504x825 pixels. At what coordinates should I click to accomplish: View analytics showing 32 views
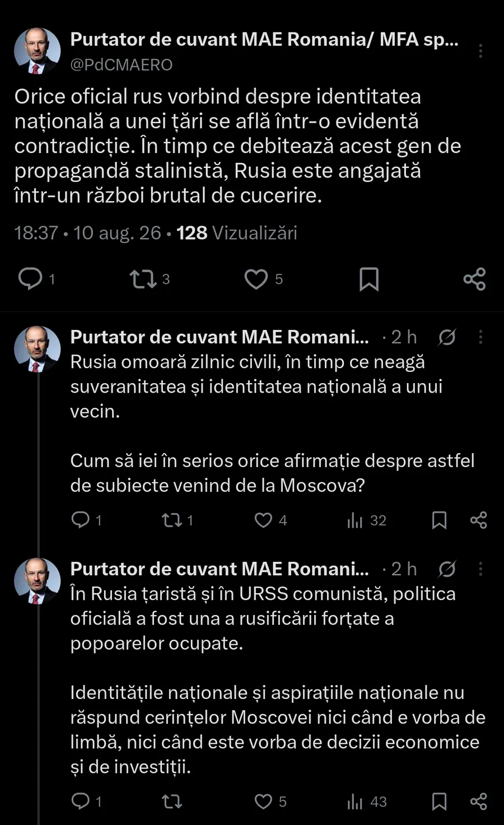click(366, 520)
